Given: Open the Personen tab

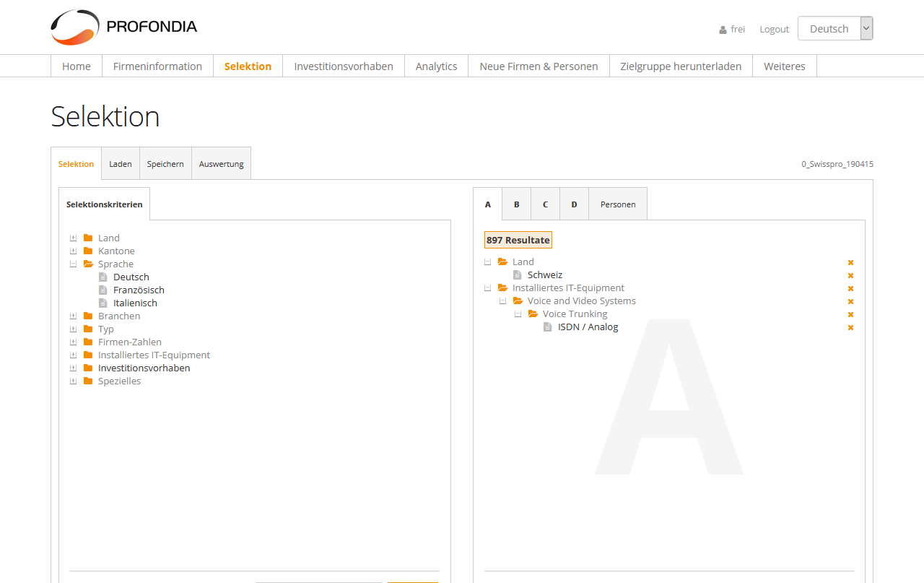Looking at the screenshot, I should [x=618, y=204].
